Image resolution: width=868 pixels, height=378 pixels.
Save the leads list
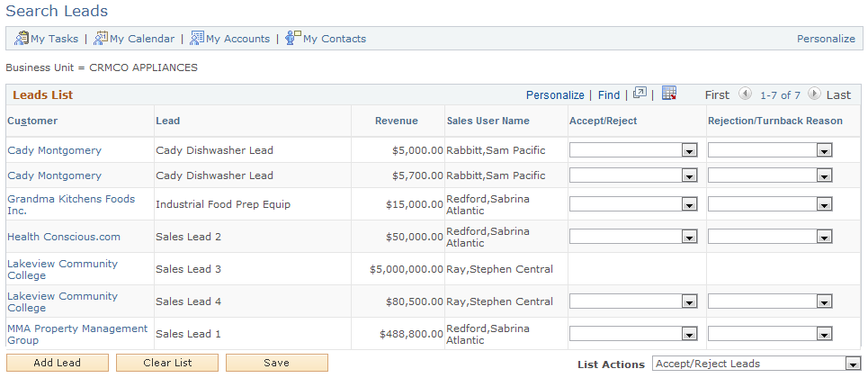click(x=276, y=363)
